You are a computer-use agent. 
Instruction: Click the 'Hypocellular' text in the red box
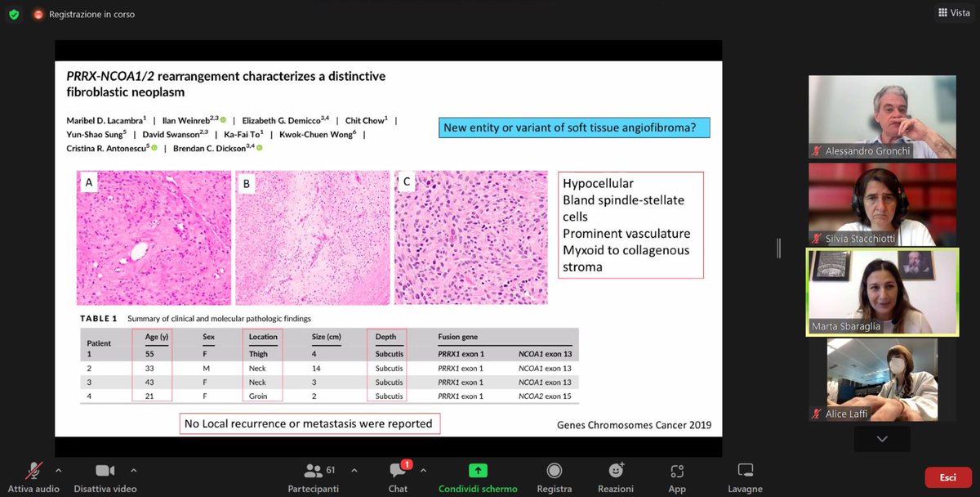coord(598,183)
